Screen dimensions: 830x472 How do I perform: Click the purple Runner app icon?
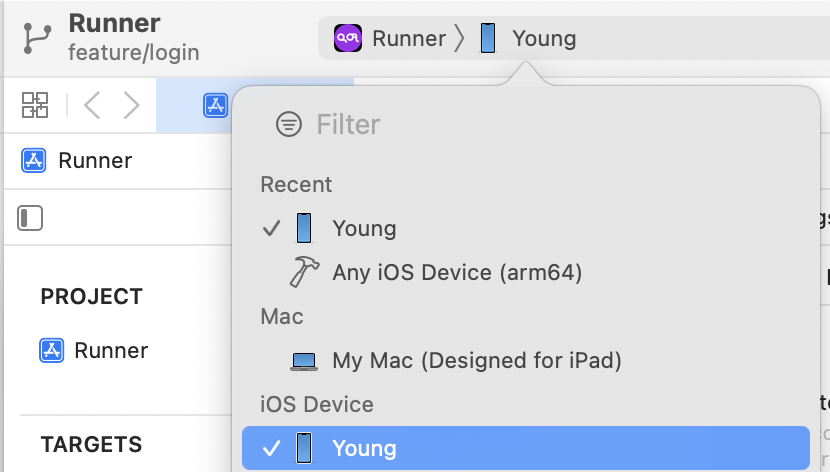click(x=348, y=38)
